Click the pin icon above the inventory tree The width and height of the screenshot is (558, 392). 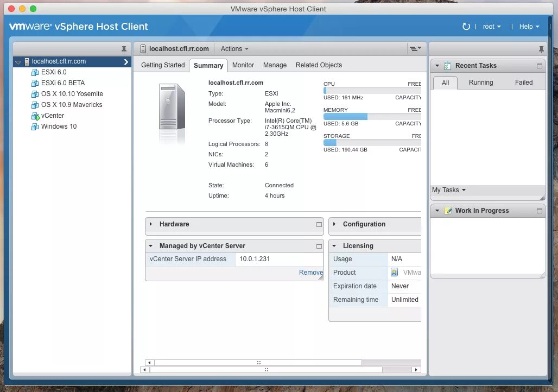(124, 48)
